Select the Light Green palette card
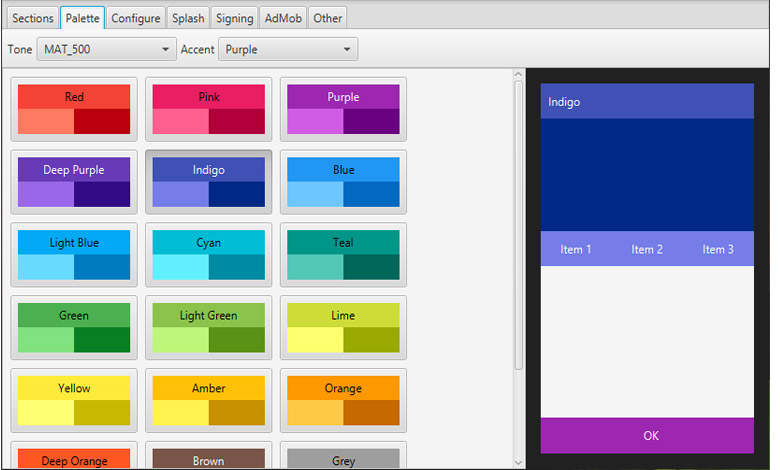Screen dimensions: 780x470 208,328
